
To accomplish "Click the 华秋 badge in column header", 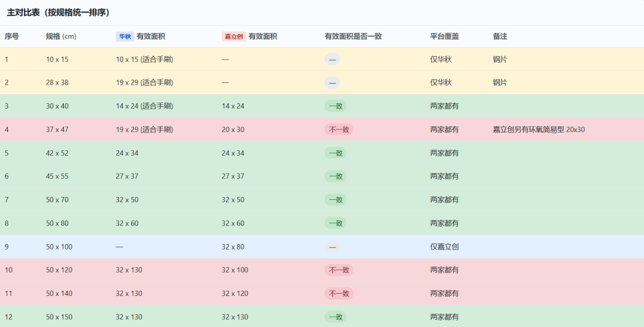I will [x=125, y=36].
